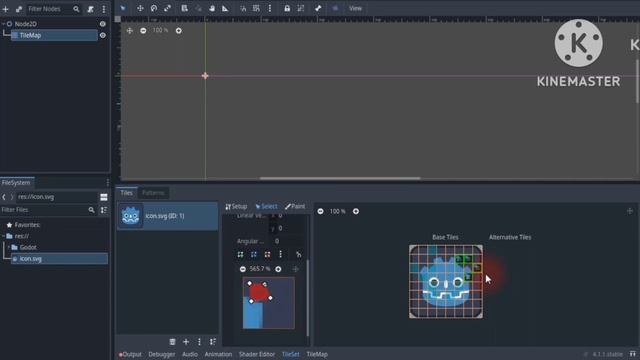The width and height of the screenshot is (640, 360).
Task: Open the View menu in viewport toolbar
Action: click(x=355, y=8)
